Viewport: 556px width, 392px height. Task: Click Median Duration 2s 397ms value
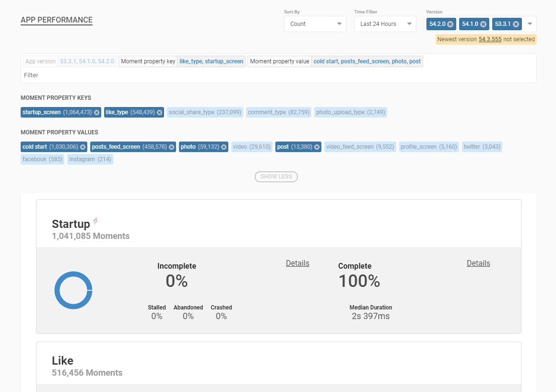tap(370, 316)
